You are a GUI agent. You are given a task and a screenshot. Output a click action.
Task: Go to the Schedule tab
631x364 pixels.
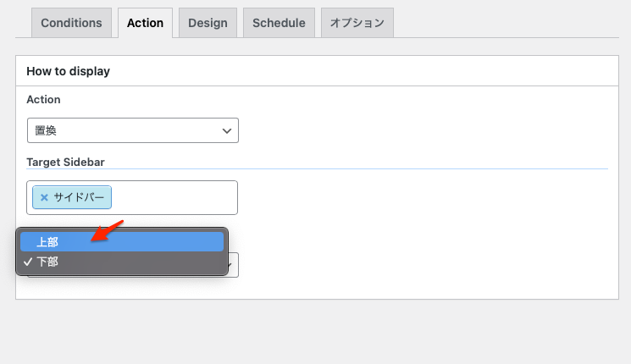[x=279, y=23]
